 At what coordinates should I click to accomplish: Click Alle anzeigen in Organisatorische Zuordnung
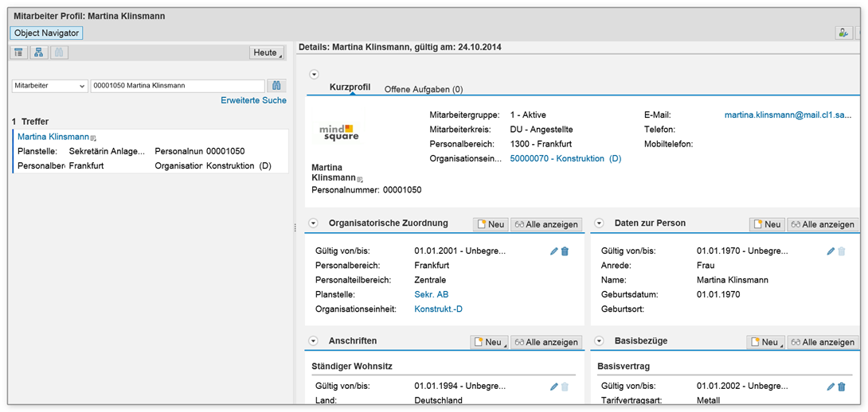click(546, 224)
